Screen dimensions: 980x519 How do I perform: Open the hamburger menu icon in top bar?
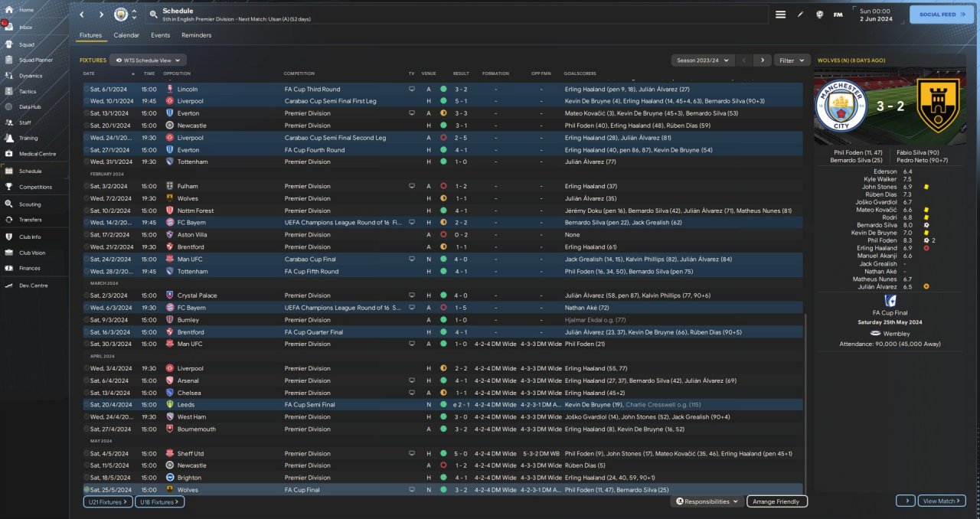click(780, 15)
